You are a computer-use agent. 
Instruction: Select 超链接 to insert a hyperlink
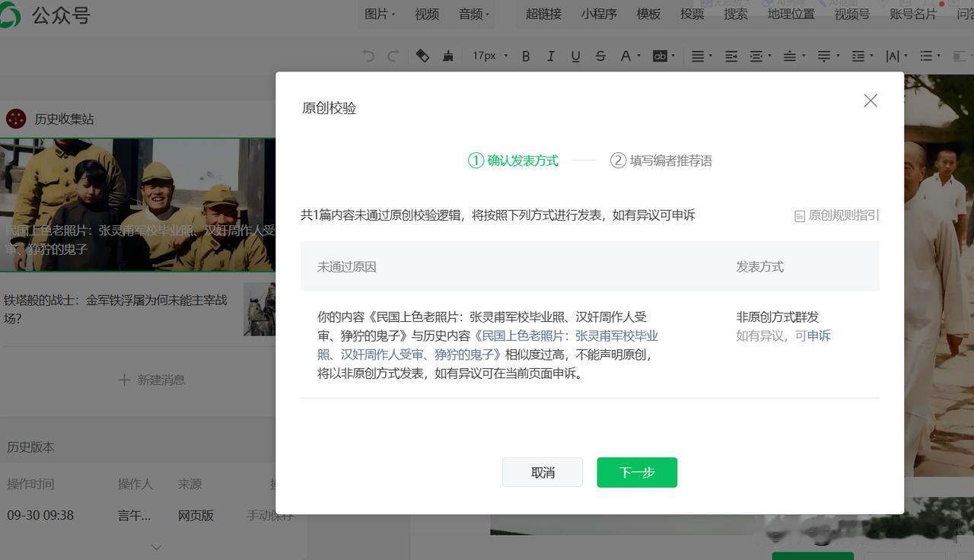click(x=543, y=14)
